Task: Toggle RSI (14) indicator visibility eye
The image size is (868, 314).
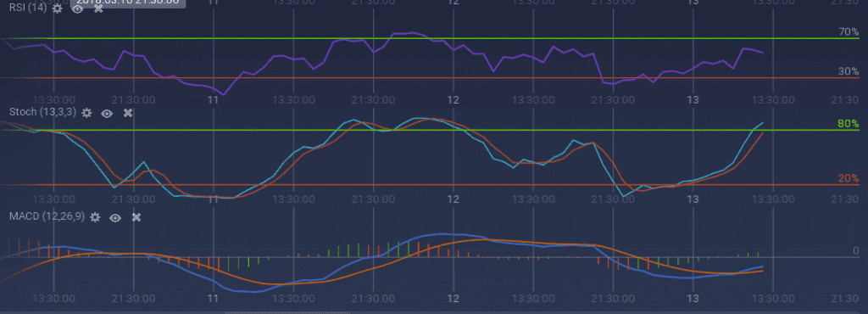Action: 77,8
